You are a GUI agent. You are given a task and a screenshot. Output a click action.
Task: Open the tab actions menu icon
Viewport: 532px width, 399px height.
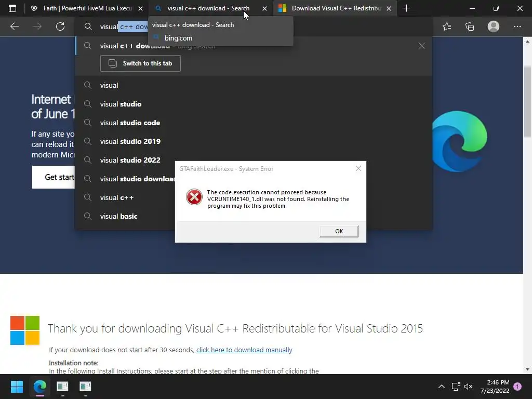point(12,8)
